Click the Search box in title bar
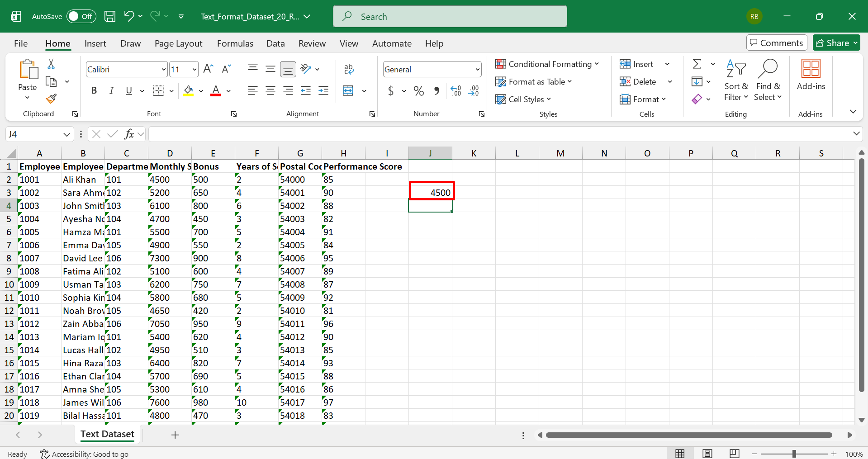The image size is (868, 459). pyautogui.click(x=450, y=16)
